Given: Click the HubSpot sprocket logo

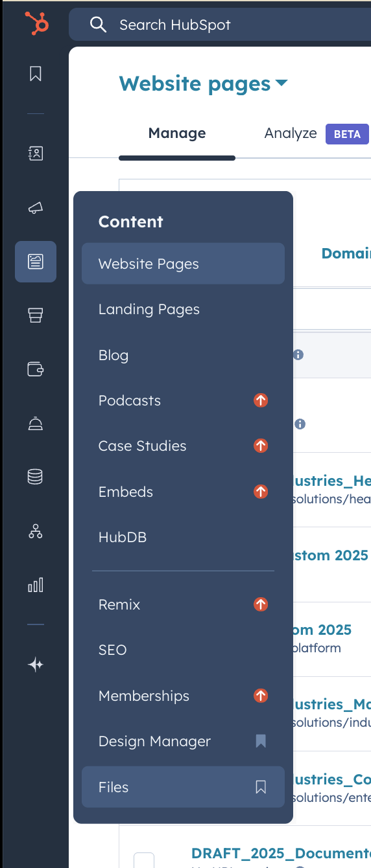Looking at the screenshot, I should pos(36,25).
